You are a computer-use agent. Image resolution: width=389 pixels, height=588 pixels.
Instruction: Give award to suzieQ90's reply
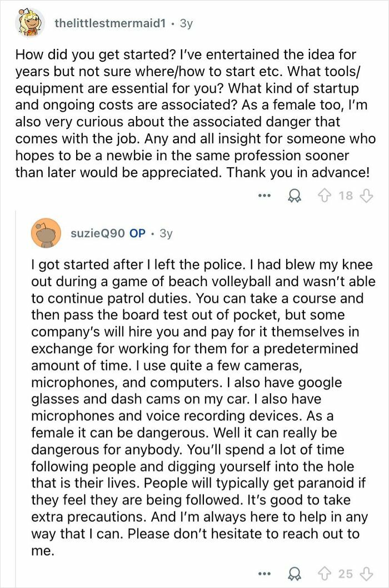[295, 574]
